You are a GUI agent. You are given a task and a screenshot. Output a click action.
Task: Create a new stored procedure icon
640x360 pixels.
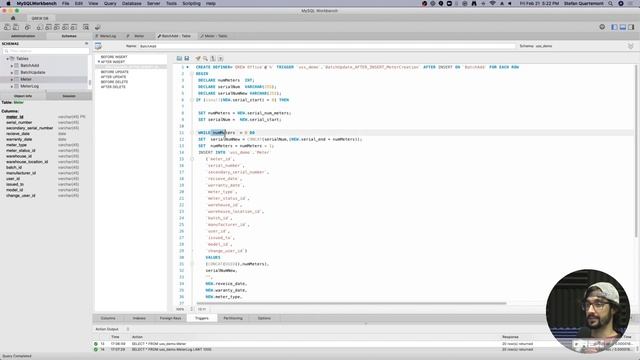pos(65,27)
